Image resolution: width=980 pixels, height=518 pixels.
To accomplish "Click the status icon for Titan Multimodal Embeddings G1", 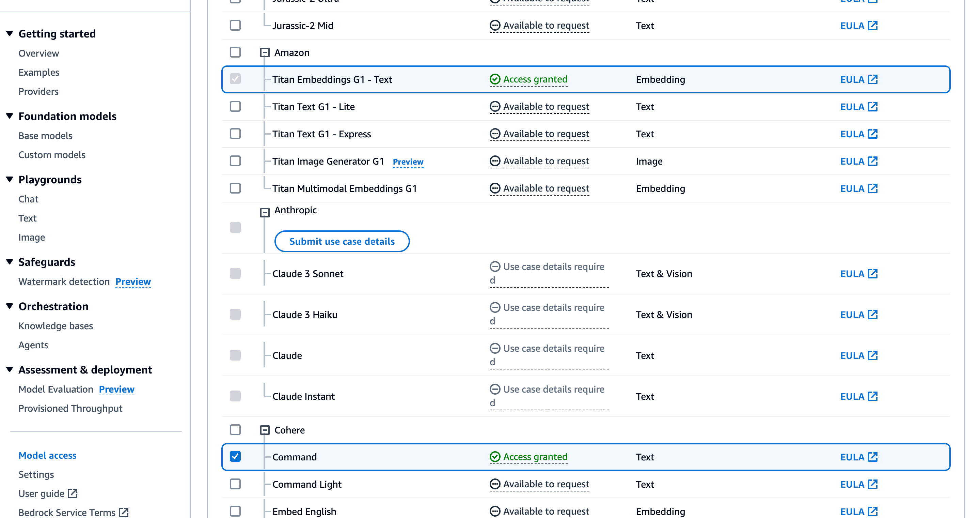I will [x=494, y=188].
